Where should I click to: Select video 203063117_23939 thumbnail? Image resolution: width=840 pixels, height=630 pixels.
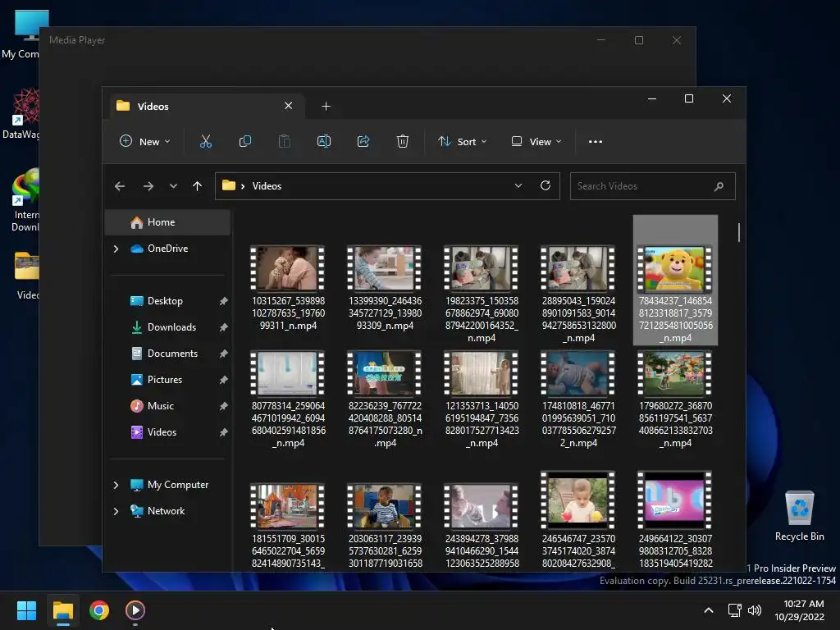click(385, 505)
